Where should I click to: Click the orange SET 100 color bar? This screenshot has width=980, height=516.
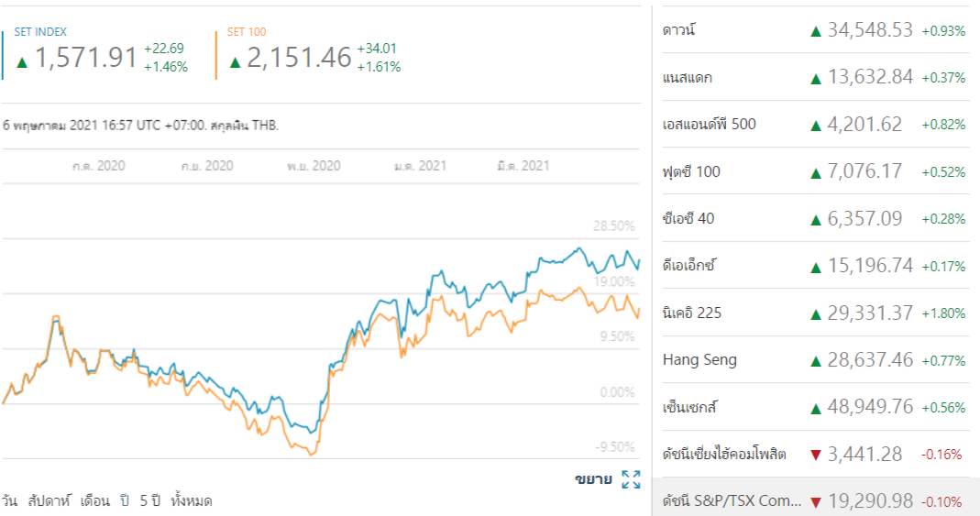tap(216, 55)
